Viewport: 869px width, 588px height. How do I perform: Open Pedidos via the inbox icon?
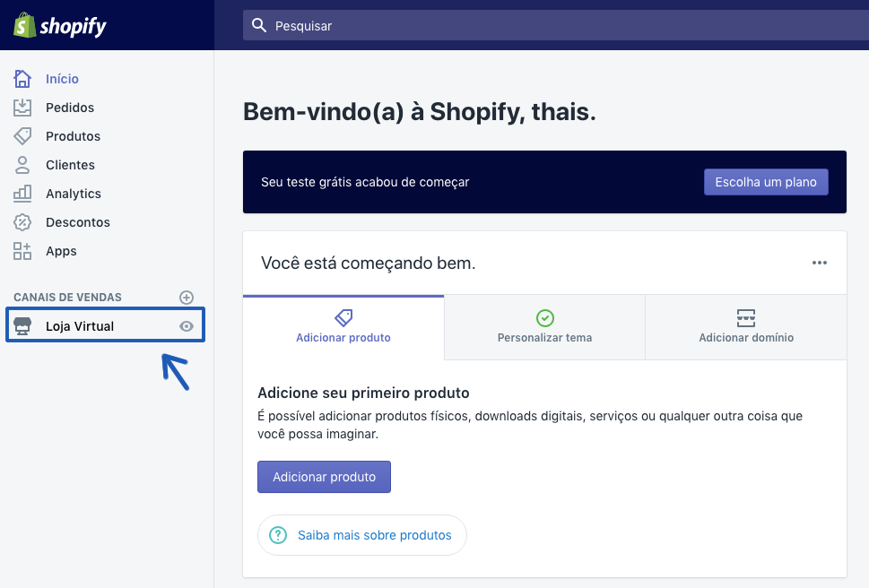pos(22,108)
